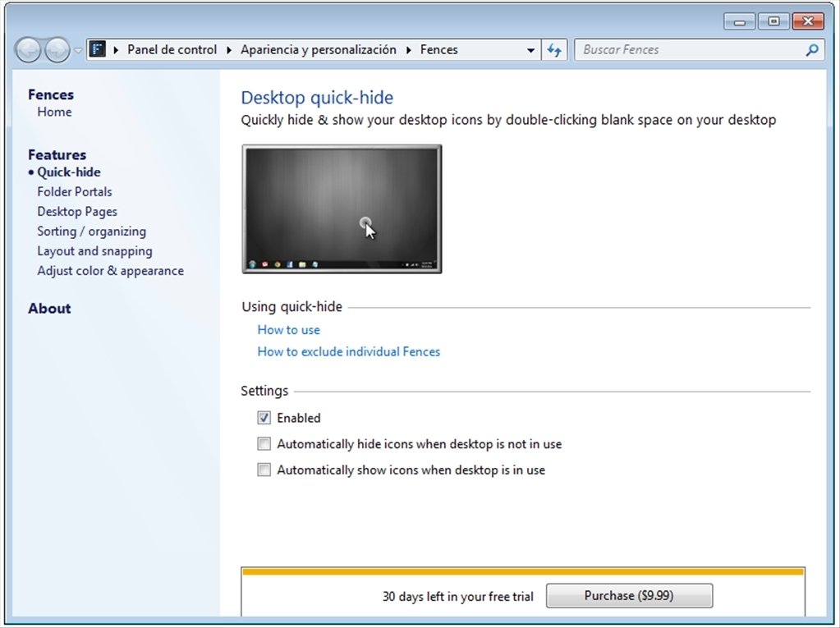The height and width of the screenshot is (628, 840).
Task: Expand arrow after Apariencia y personalización
Action: coord(408,50)
